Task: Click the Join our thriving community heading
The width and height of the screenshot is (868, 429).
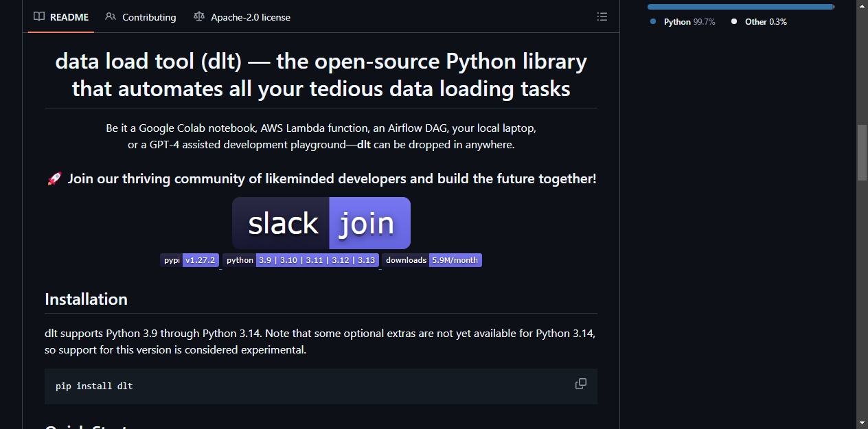Action: point(321,179)
